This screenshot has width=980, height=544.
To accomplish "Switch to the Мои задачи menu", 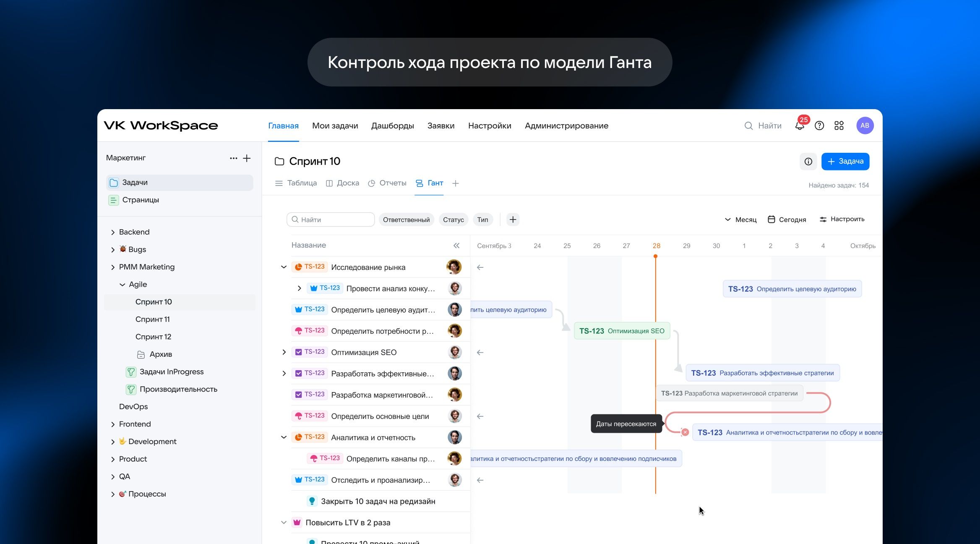I will pos(335,126).
